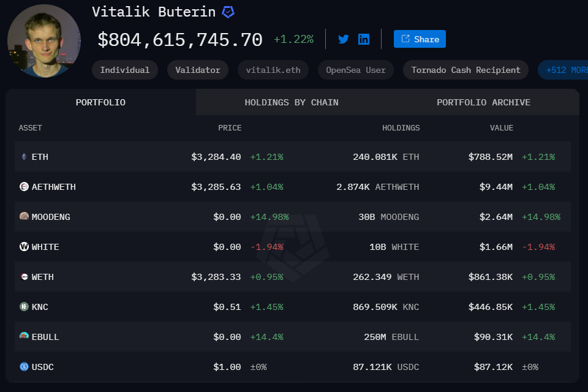Click the holdings value 240.081K ETH
Screen dimensions: 588x392
point(386,157)
